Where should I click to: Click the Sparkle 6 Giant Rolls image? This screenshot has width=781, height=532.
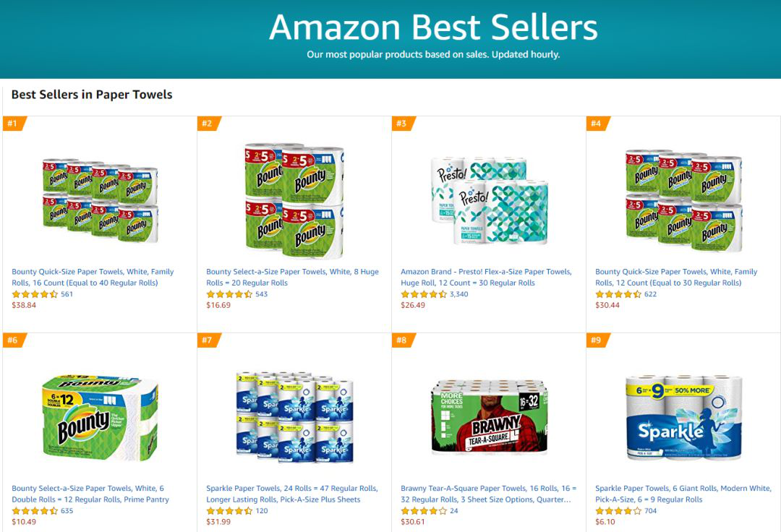683,418
